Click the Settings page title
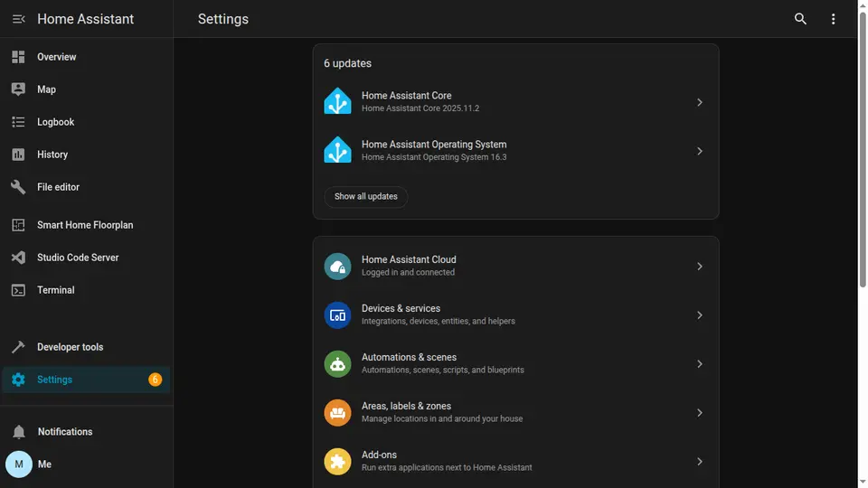This screenshot has height=488, width=868. pos(223,19)
